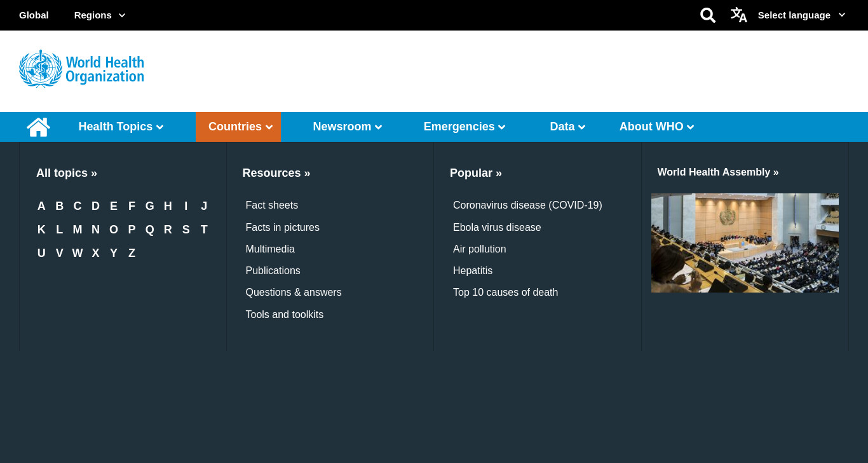Viewport: 868px width, 463px height.
Task: Expand the Regions dropdown
Action: 100,15
